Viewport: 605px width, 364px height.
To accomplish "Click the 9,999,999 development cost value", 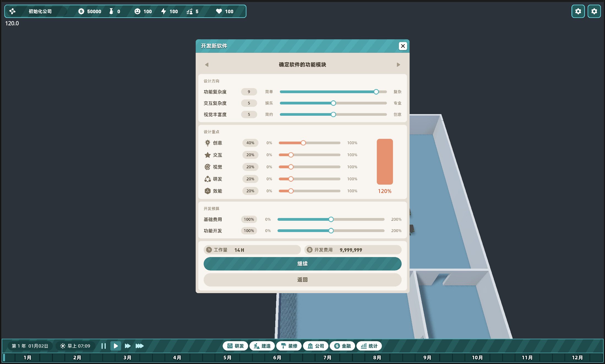I will pos(351,250).
